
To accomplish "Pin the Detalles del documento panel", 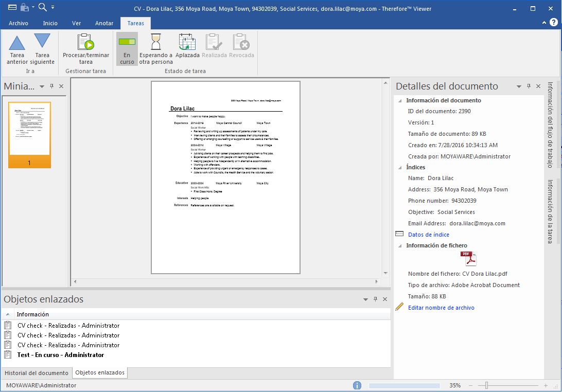I will point(529,86).
